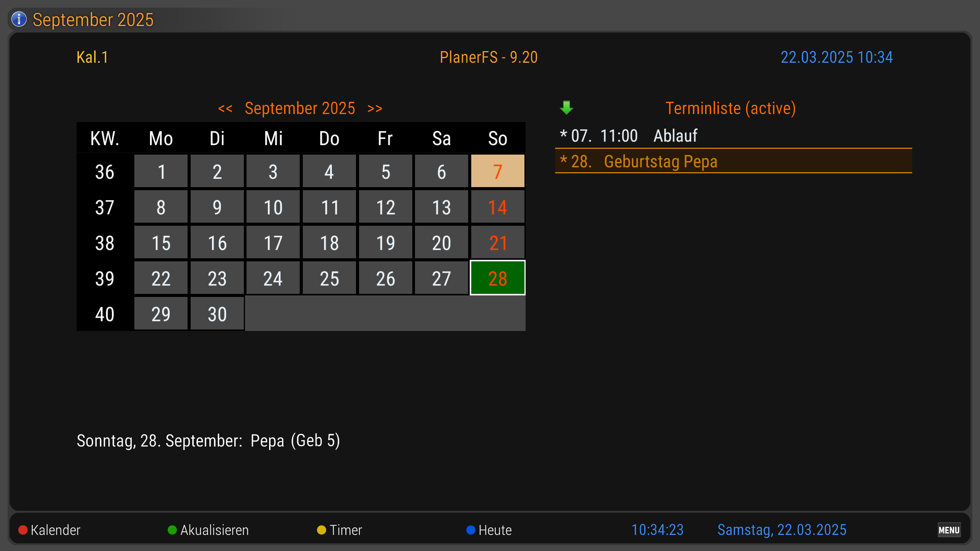Click the September 2025 month heading
Screen dimensions: 980x551
point(300,109)
